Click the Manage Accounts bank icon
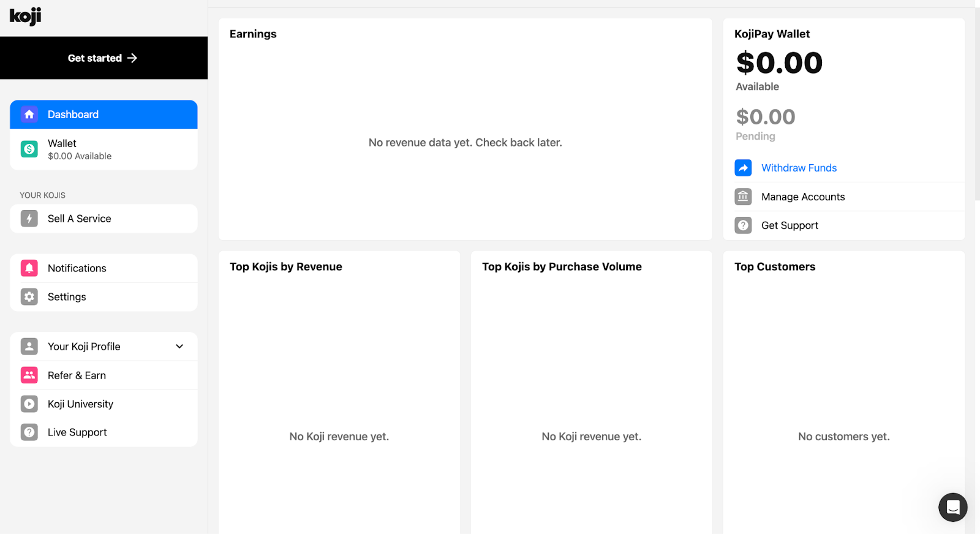Viewport: 980px width, 534px height. [743, 197]
